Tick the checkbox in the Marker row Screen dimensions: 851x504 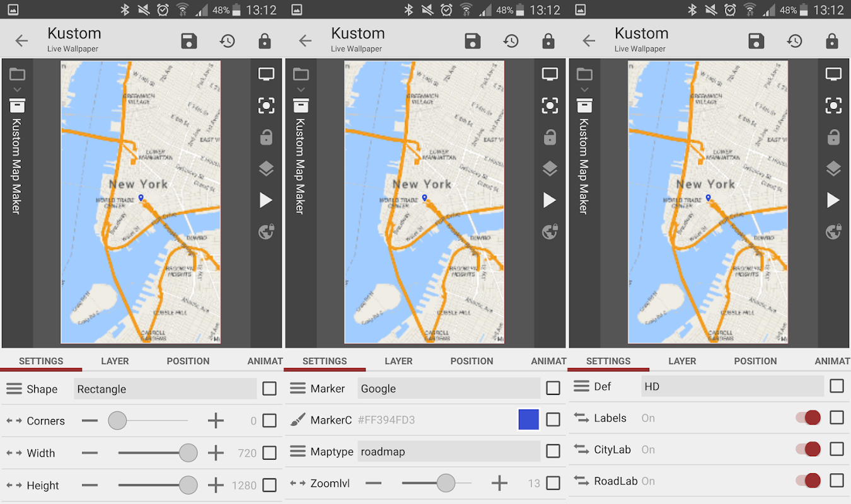point(553,388)
